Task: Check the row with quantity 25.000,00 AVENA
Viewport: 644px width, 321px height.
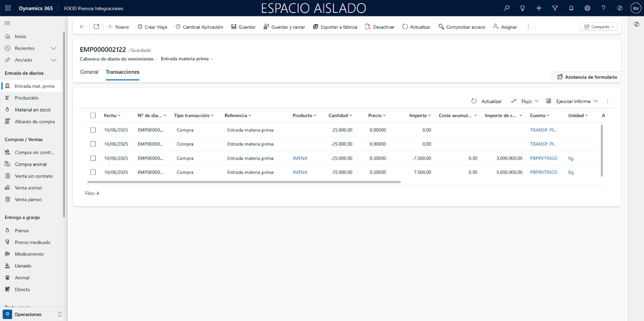Action: click(x=93, y=172)
